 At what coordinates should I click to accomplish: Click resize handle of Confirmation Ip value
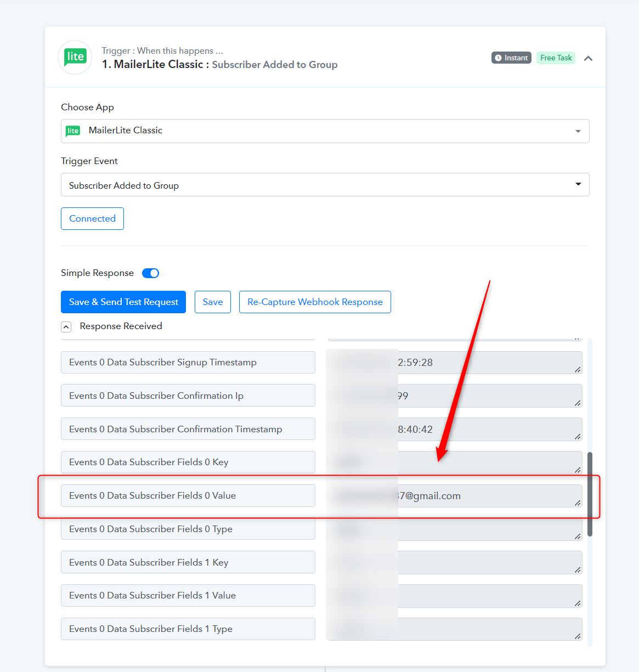coord(578,403)
